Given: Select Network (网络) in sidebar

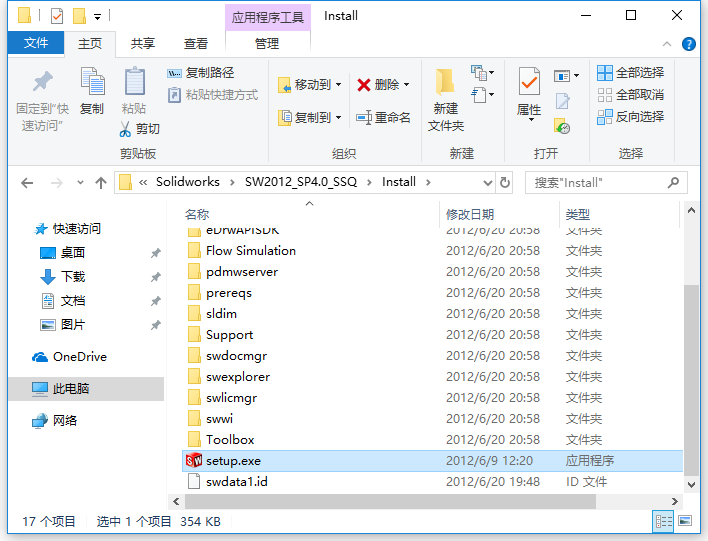Looking at the screenshot, I should (54, 420).
